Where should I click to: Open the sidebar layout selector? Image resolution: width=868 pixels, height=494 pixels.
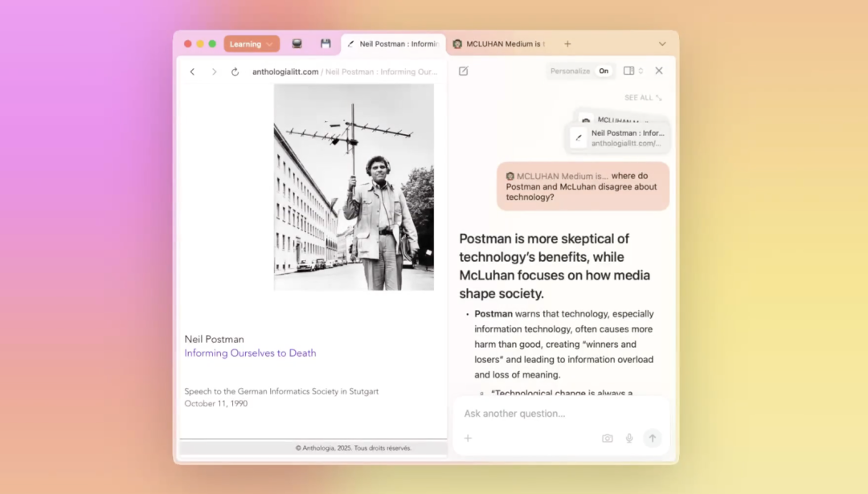633,71
